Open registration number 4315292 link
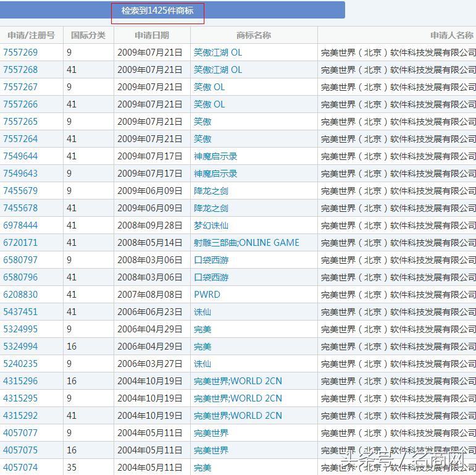The height and width of the screenshot is (475, 476). point(20,416)
